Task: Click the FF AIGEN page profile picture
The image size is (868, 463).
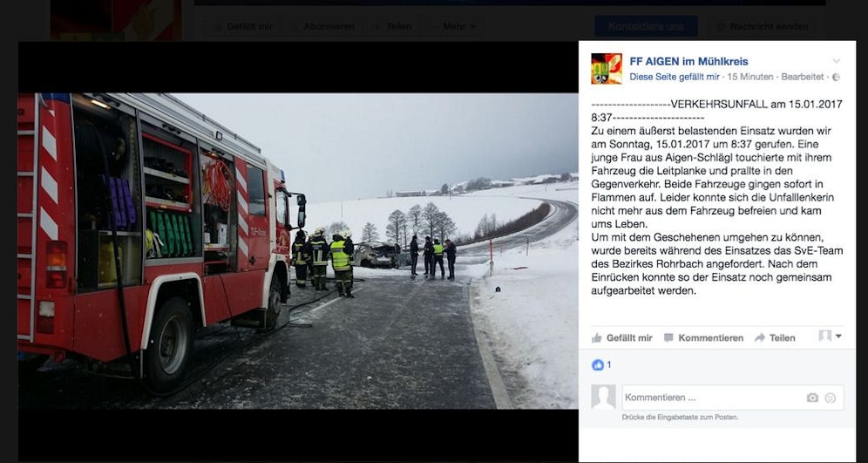Action: (607, 69)
